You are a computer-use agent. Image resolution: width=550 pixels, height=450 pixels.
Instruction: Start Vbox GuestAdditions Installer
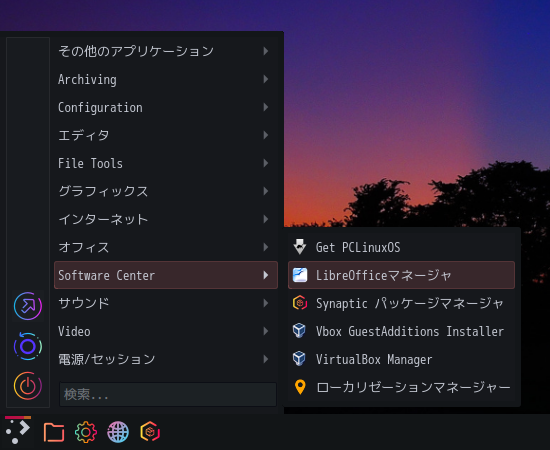tap(401, 331)
